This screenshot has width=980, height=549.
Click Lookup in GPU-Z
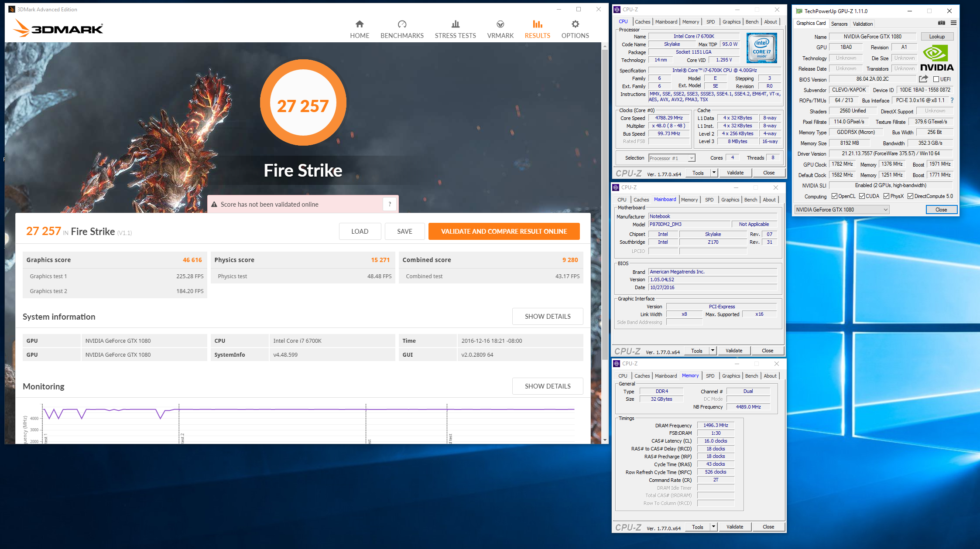point(937,37)
